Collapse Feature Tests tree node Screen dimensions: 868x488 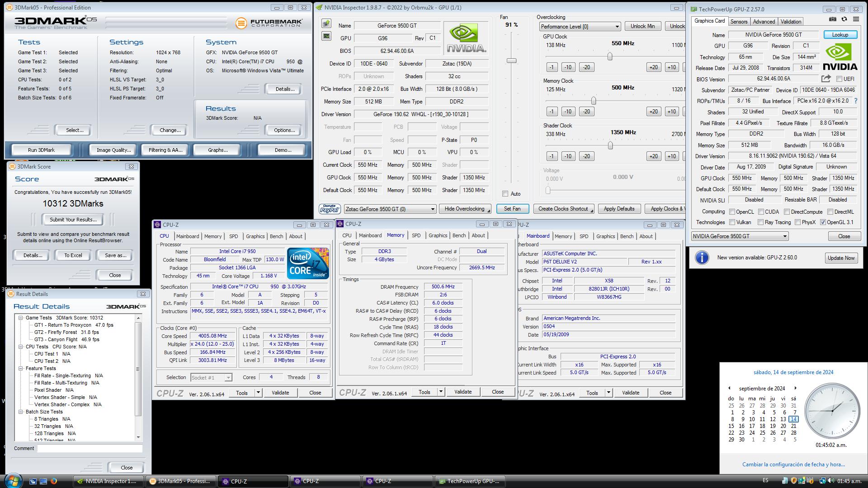point(21,368)
